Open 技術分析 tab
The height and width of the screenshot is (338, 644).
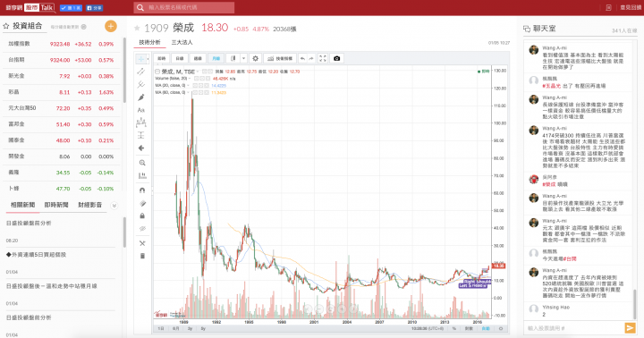click(149, 42)
